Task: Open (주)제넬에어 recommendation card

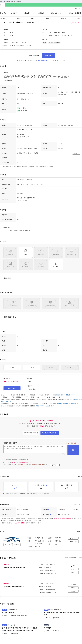Action: [62, 629]
